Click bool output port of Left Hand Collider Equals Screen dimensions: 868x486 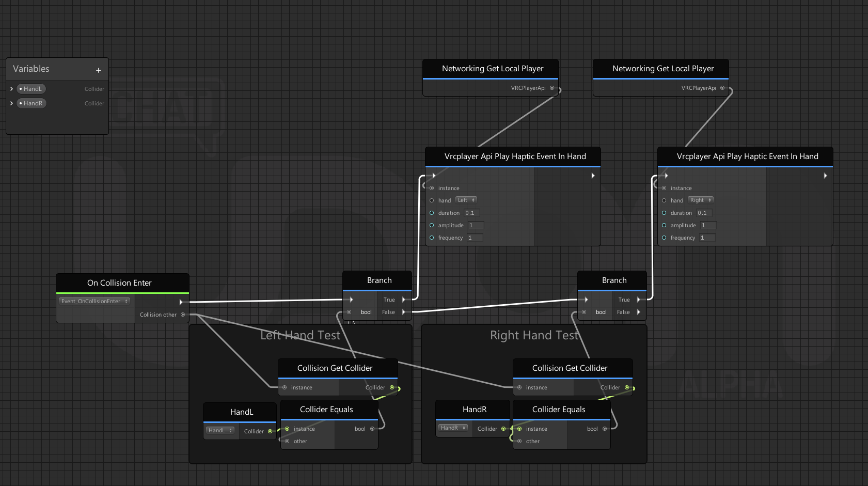(372, 429)
